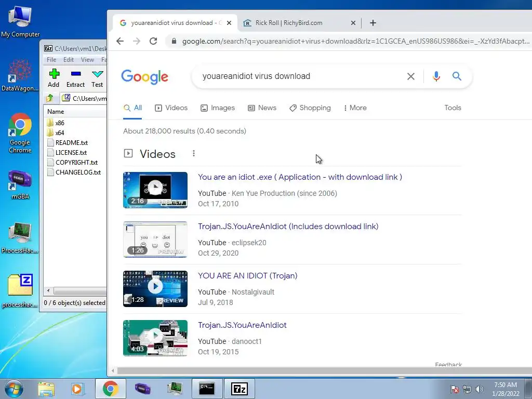Switch to Command Prompt in taskbar
The image size is (532, 399).
(x=207, y=389)
